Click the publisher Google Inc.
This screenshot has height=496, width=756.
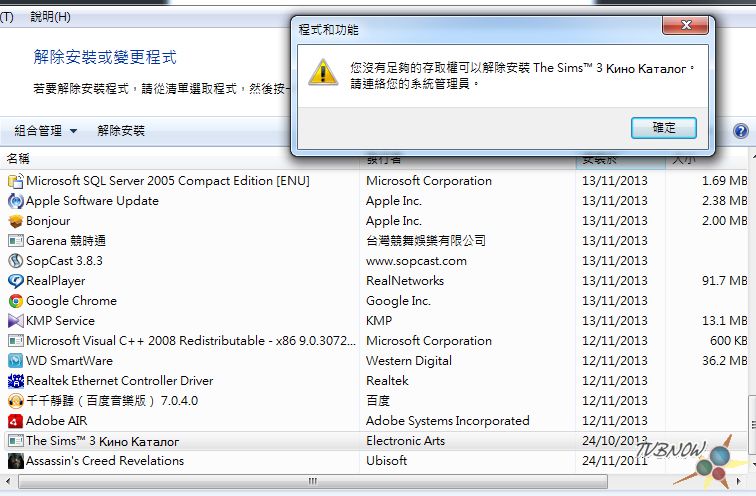[x=398, y=301]
